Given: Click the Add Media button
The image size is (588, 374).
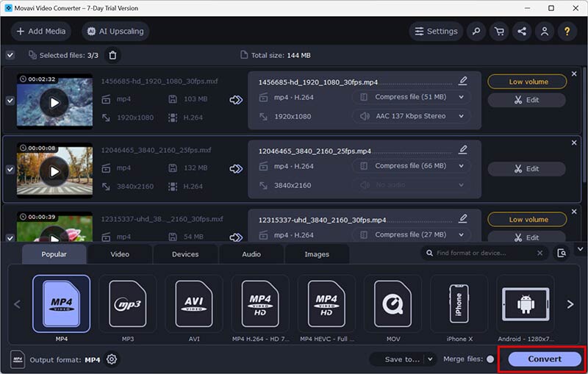Looking at the screenshot, I should coord(41,32).
